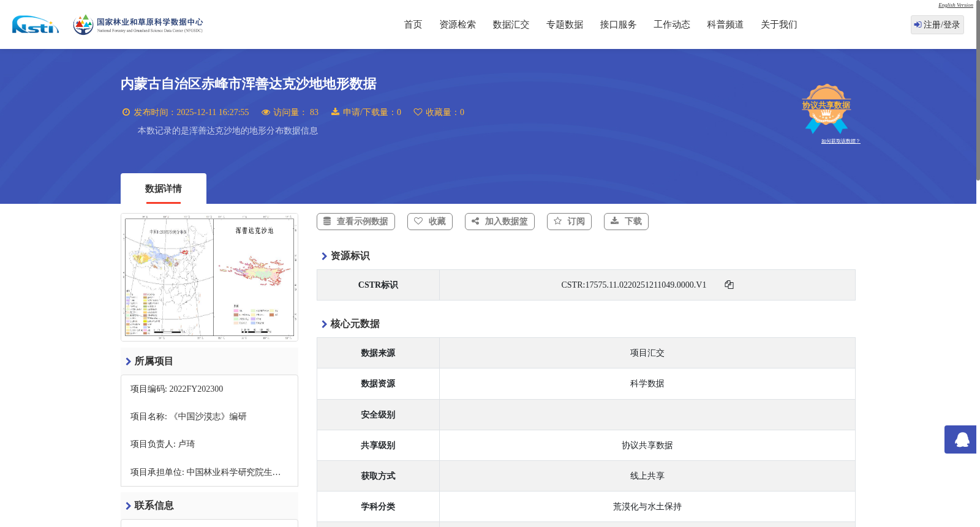Select the 数据详情 tab
This screenshot has width=980, height=527.
pyautogui.click(x=164, y=189)
